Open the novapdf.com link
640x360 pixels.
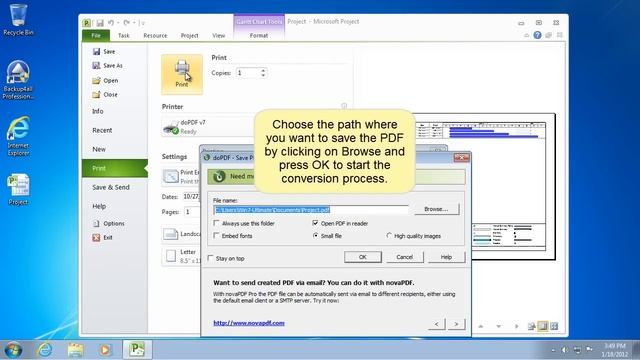(x=249, y=323)
